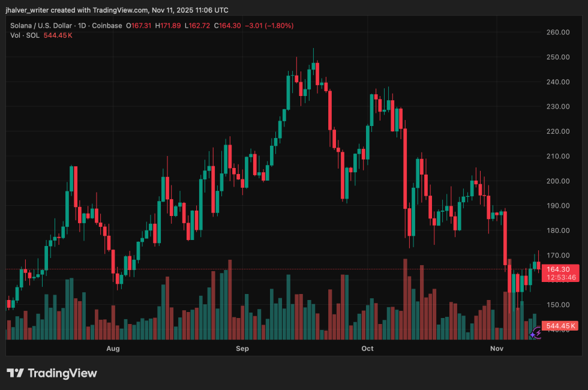Viewport: 588px width, 390px height.
Task: Click the Sep label on the time axis
Action: (242, 348)
